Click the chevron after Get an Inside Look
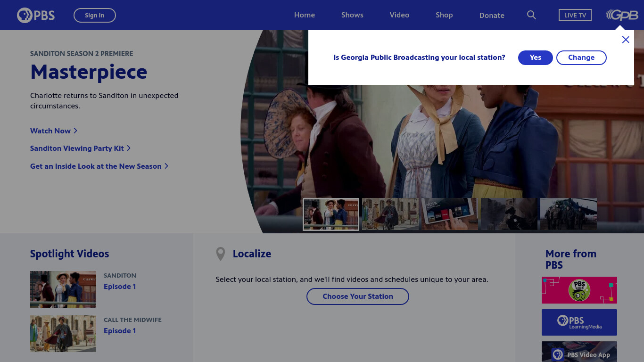The height and width of the screenshot is (362, 644). tap(166, 166)
